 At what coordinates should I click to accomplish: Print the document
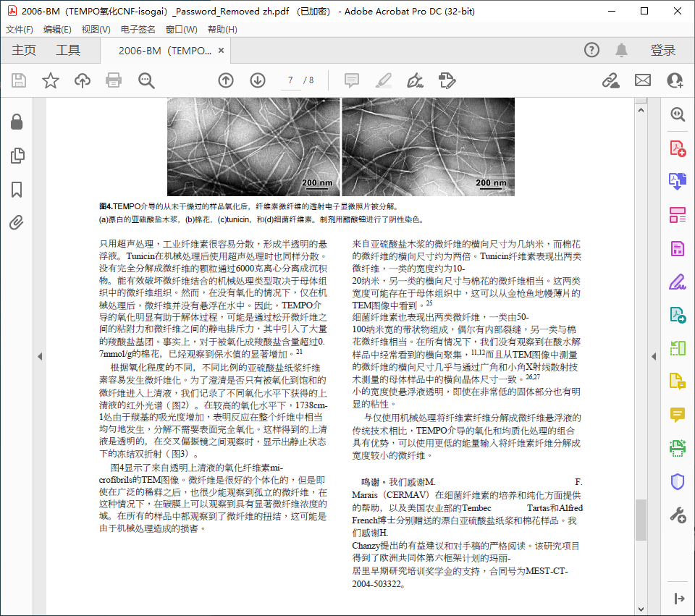click(x=114, y=80)
